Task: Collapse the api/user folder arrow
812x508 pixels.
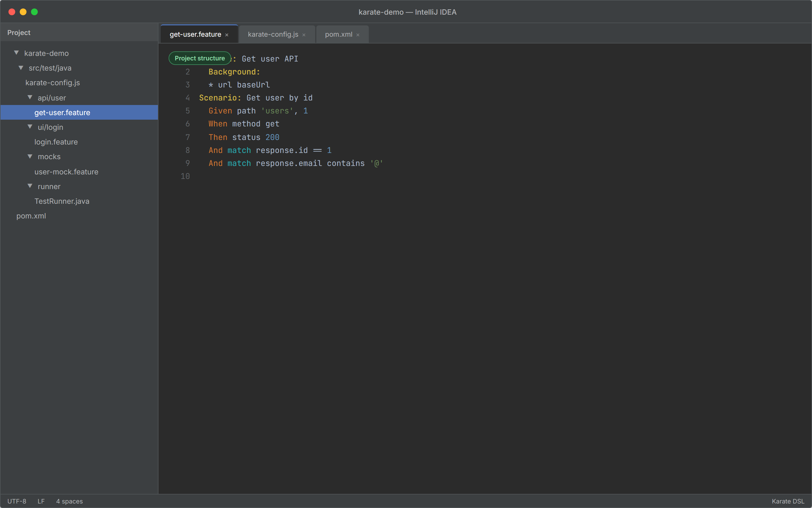Action: pyautogui.click(x=30, y=97)
